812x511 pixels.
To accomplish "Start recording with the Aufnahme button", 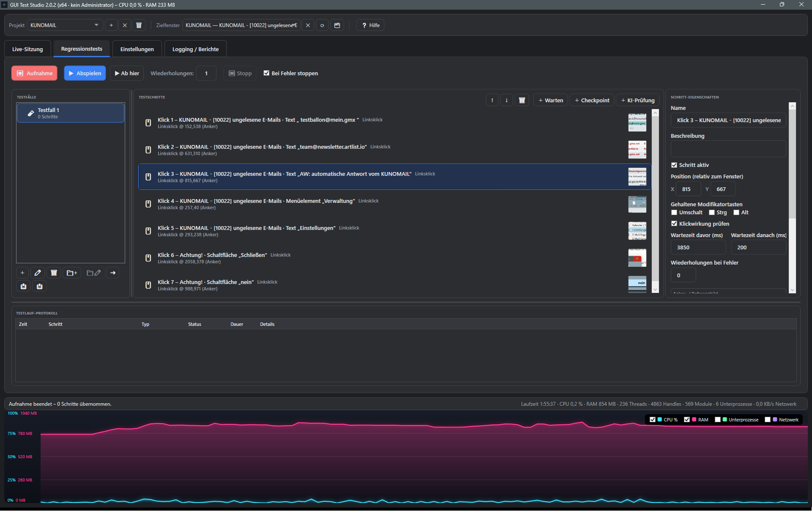I will pyautogui.click(x=35, y=73).
